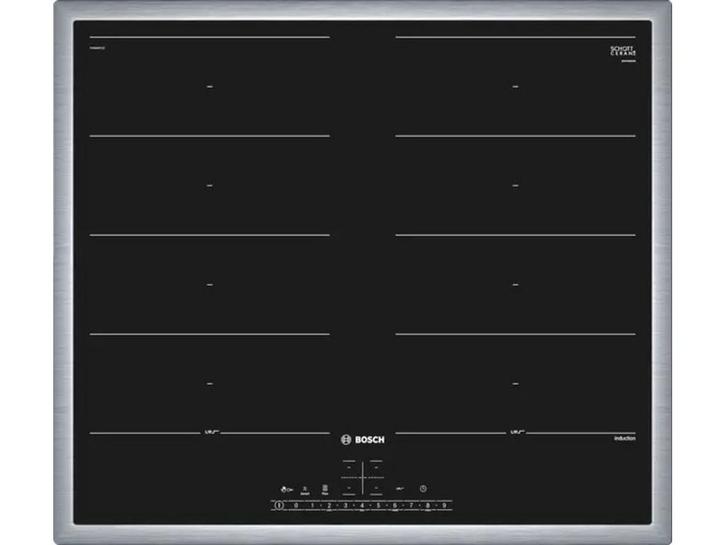Tap the child lock key symbol
This screenshot has height=545, width=726.
[x=287, y=489]
